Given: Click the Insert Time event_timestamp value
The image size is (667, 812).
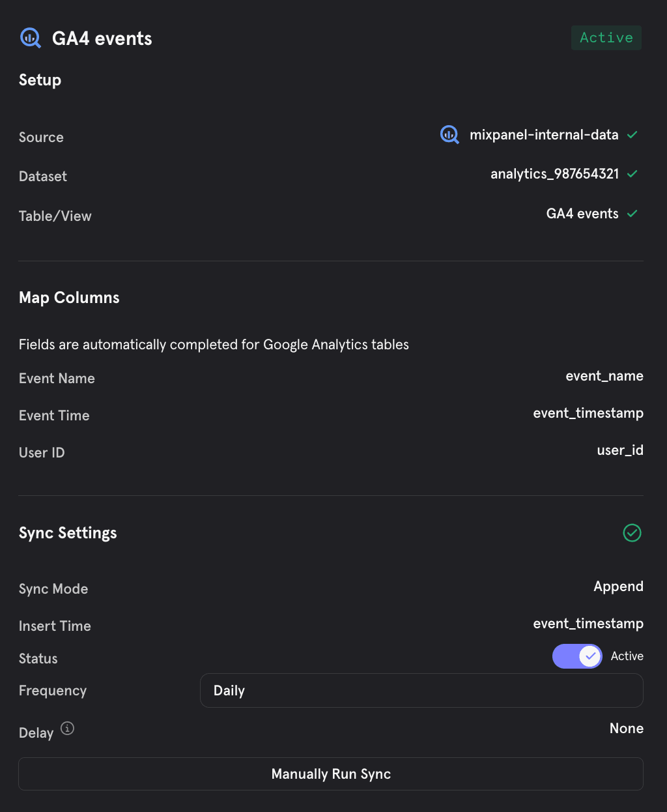Looking at the screenshot, I should tap(588, 624).
